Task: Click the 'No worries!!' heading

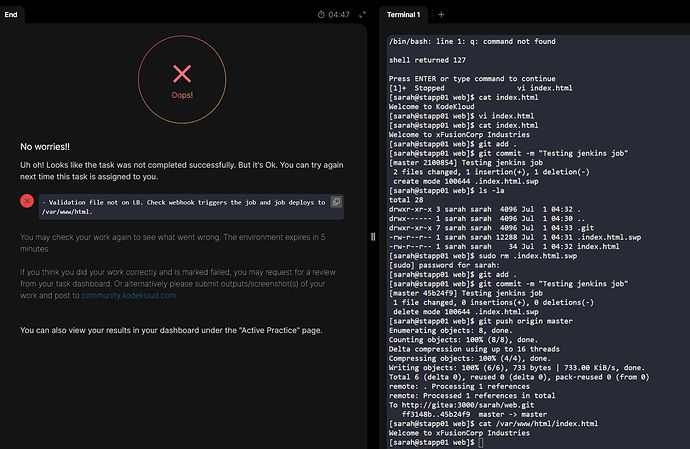Action: [x=45, y=147]
